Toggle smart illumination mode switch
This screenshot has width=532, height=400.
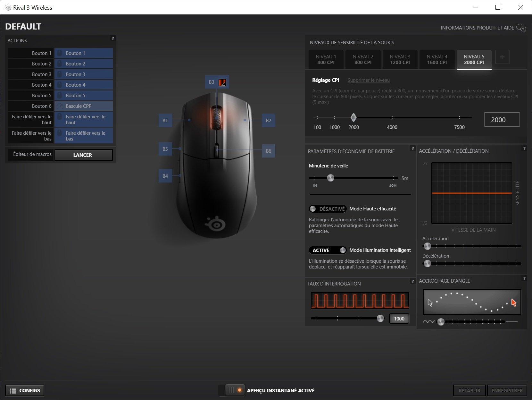click(x=328, y=250)
